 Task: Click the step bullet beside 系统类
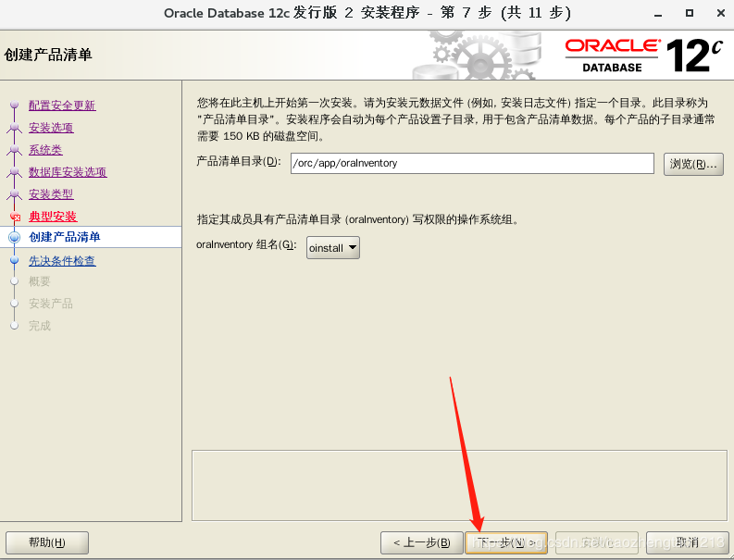coord(15,149)
